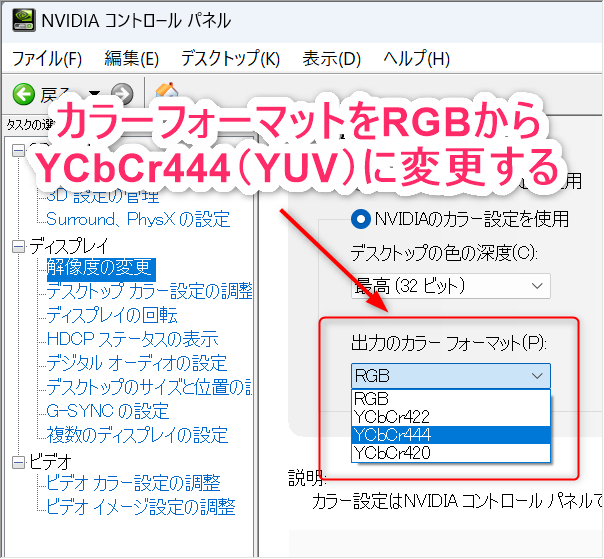
Task: Open ビデオ カラー設定の調整 page
Action: coord(133,483)
